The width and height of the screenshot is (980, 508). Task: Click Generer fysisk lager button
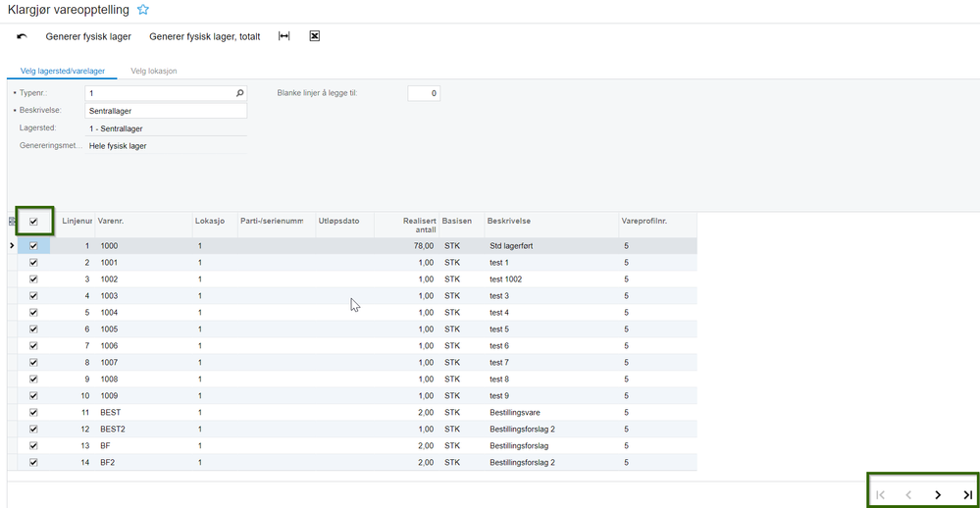coord(88,36)
